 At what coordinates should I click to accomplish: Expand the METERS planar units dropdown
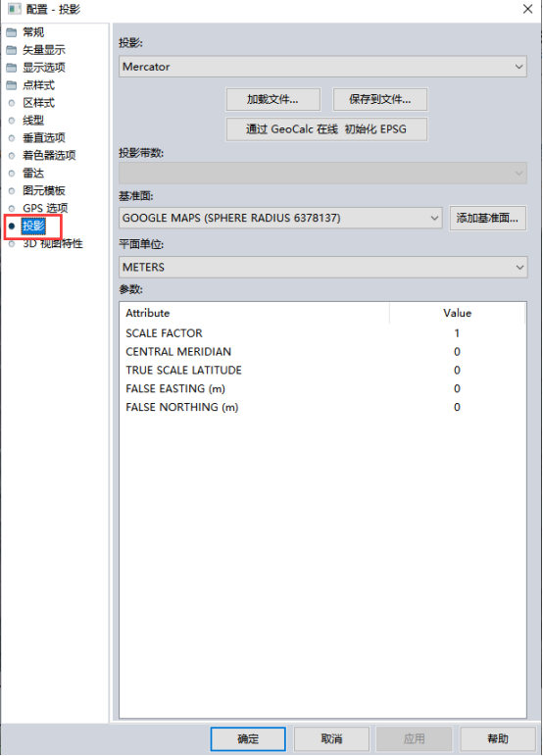coord(322,267)
